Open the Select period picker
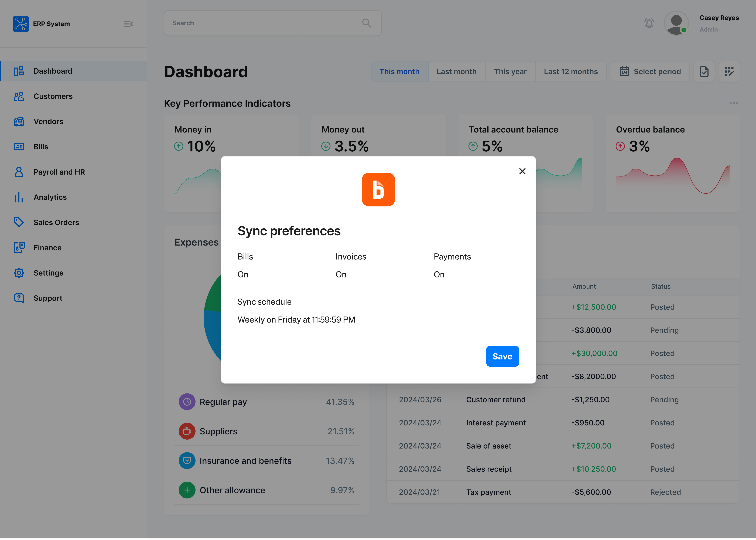The width and height of the screenshot is (756, 540). pyautogui.click(x=650, y=71)
